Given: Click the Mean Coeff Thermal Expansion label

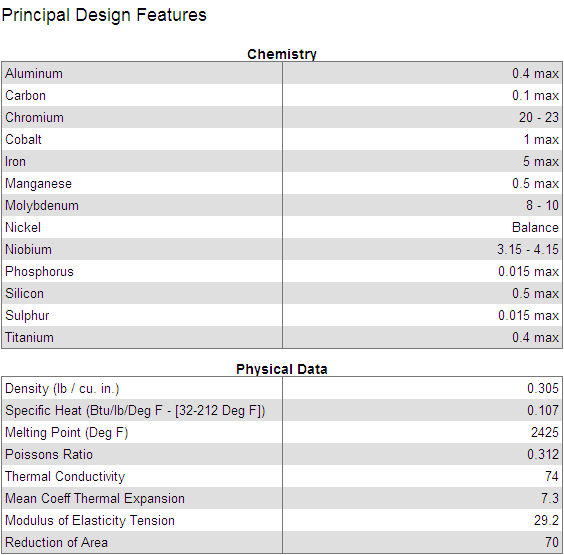Looking at the screenshot, I should (x=95, y=499).
